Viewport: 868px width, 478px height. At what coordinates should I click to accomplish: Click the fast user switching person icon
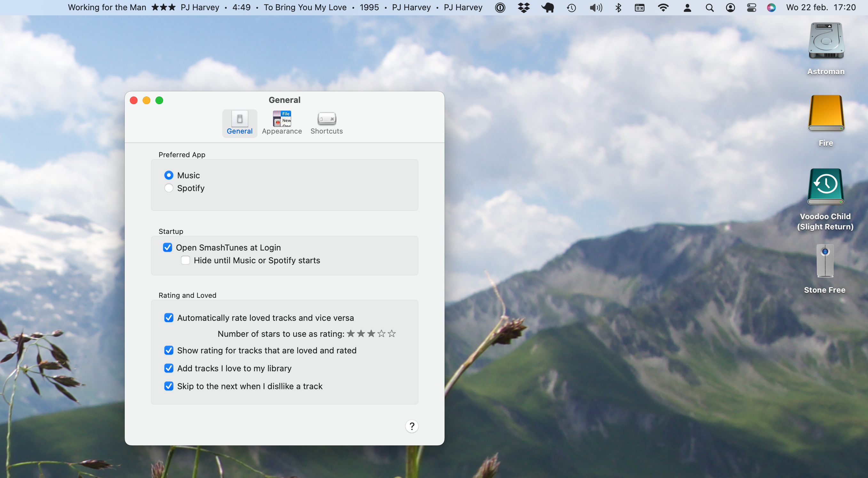click(x=687, y=7)
